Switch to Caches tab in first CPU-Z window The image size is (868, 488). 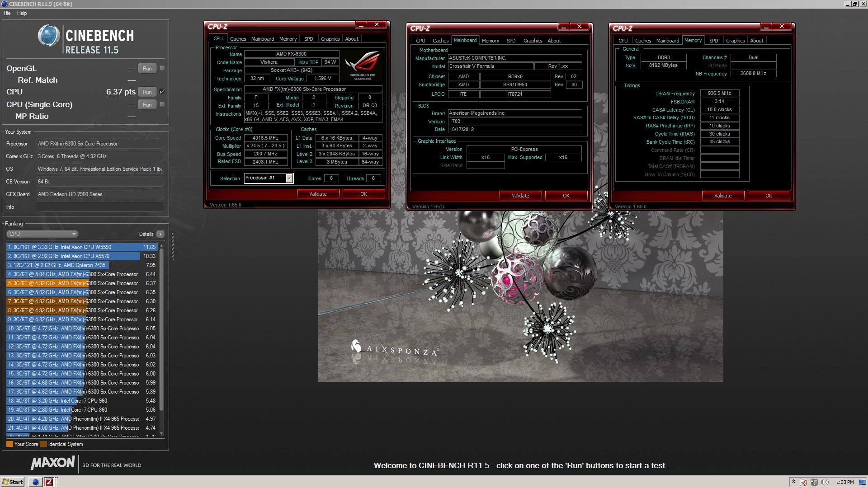click(x=238, y=39)
